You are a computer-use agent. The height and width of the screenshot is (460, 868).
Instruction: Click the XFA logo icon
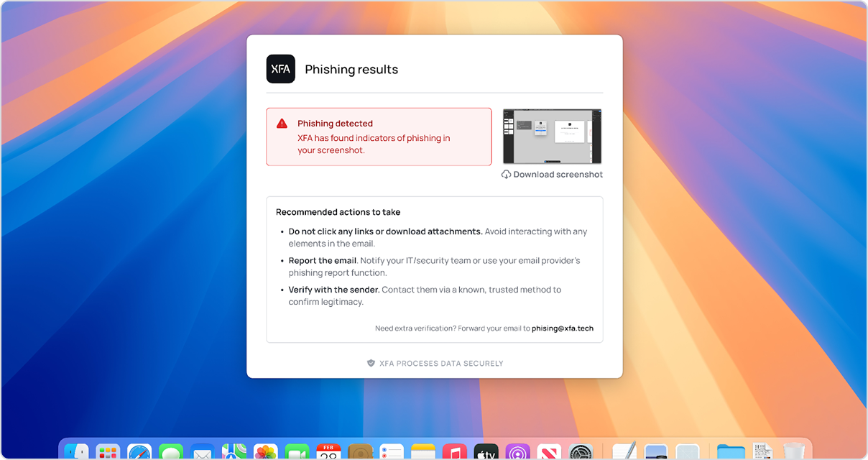click(x=280, y=69)
